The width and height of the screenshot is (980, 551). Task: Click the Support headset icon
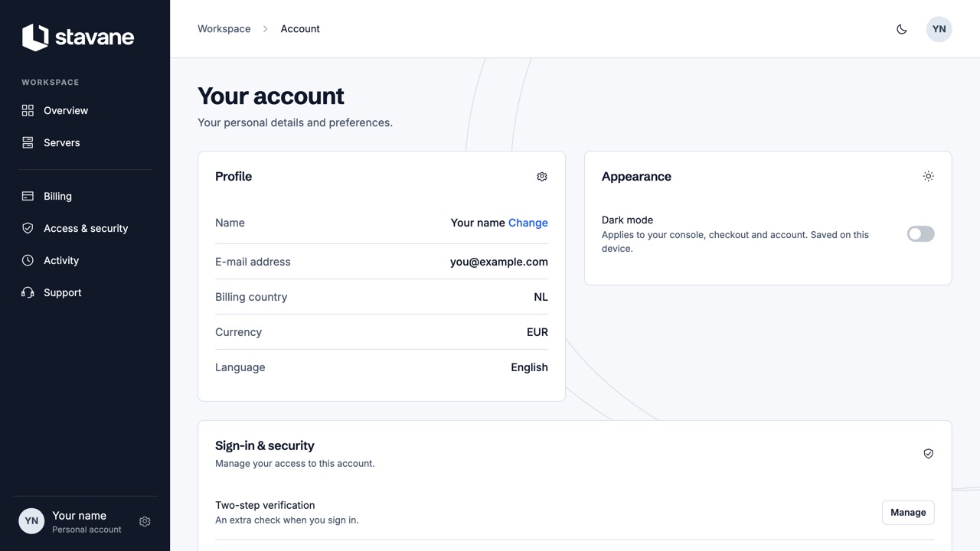[x=28, y=292]
